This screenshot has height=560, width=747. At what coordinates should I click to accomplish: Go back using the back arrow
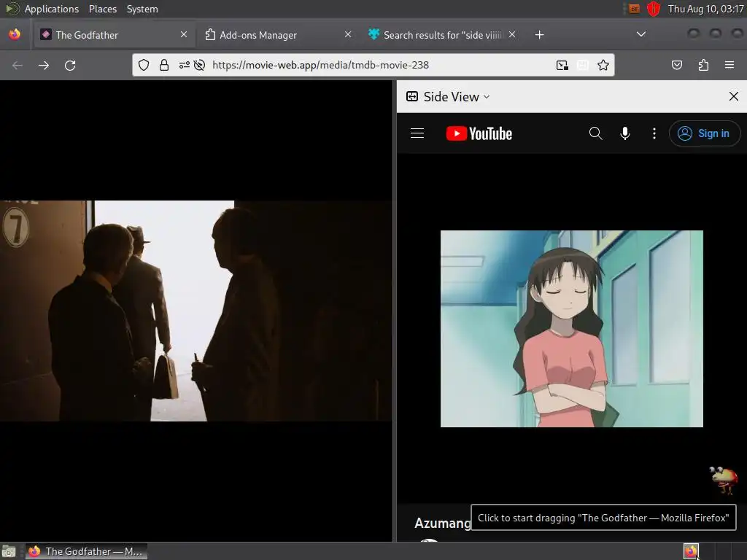click(18, 65)
